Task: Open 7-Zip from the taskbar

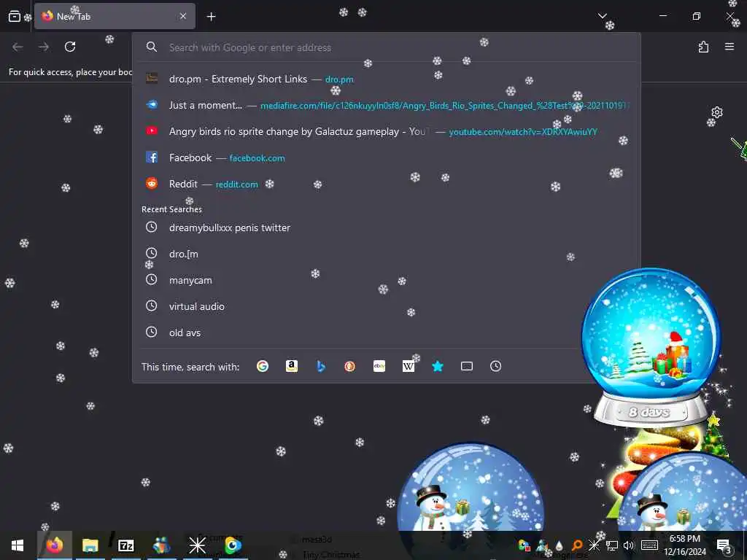Action: point(125,545)
